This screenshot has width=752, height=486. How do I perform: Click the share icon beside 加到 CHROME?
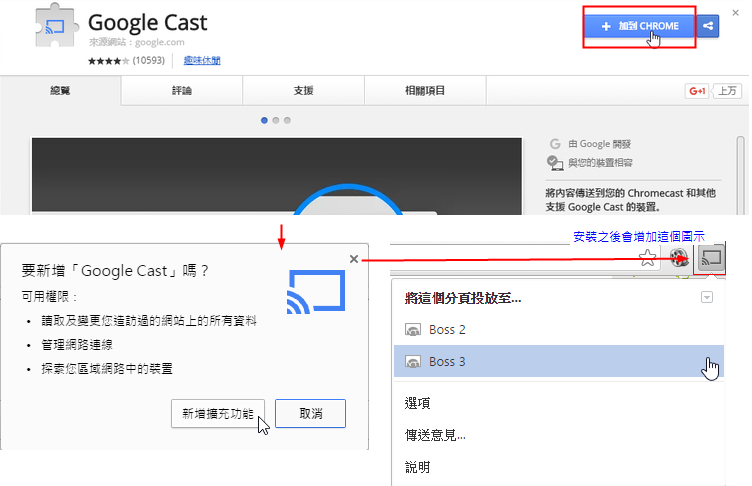click(708, 26)
